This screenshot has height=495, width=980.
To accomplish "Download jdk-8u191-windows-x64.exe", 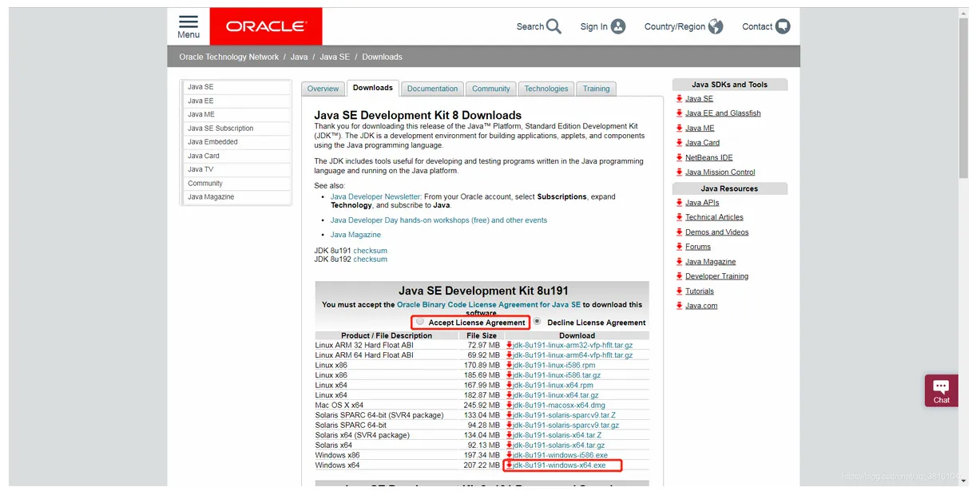I will coord(559,465).
